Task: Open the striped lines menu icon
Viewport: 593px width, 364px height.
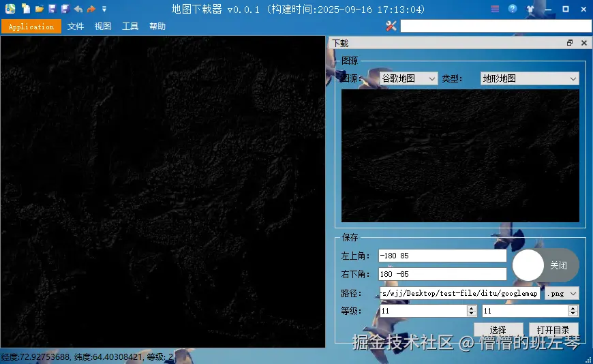Action: (x=495, y=9)
